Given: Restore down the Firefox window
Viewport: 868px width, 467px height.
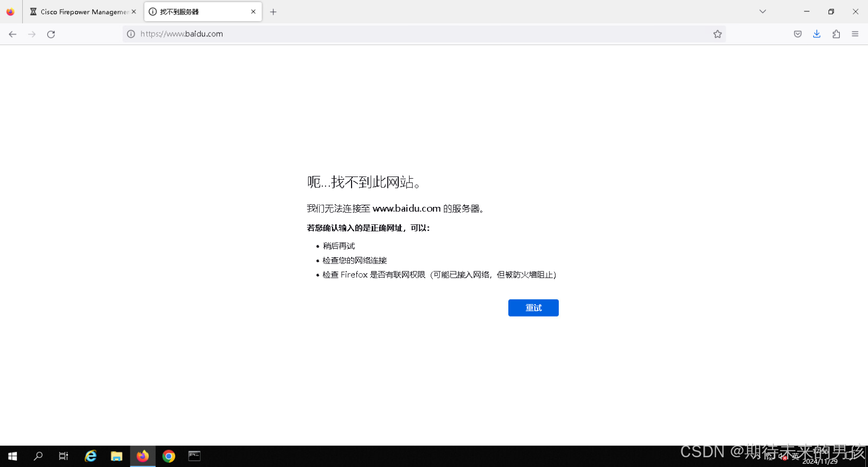Looking at the screenshot, I should click(x=831, y=11).
